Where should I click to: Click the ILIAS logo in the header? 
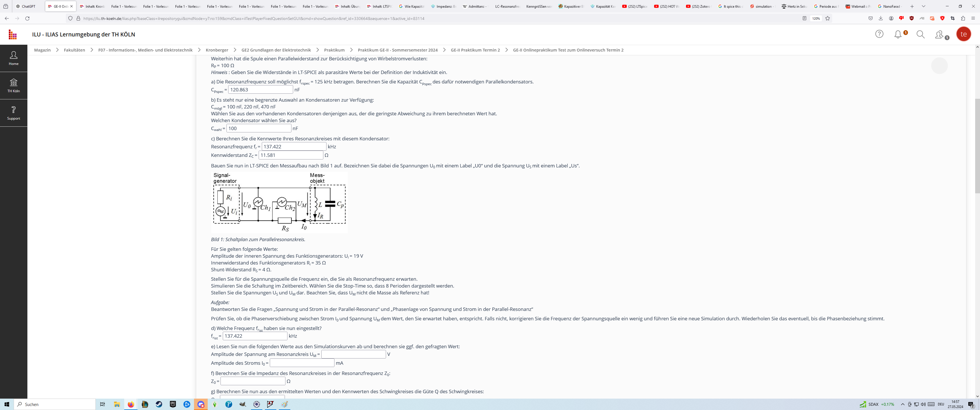[13, 35]
